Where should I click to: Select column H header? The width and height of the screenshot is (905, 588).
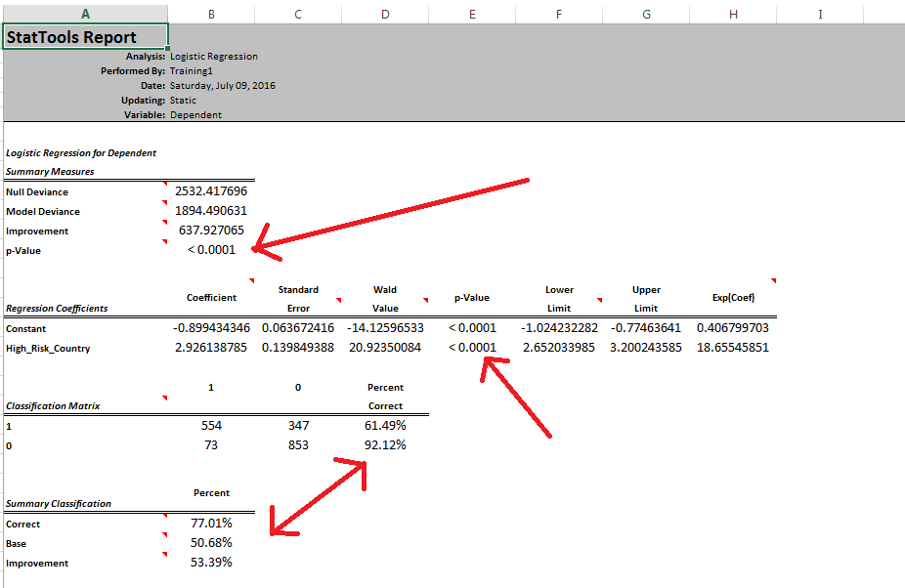tap(733, 14)
